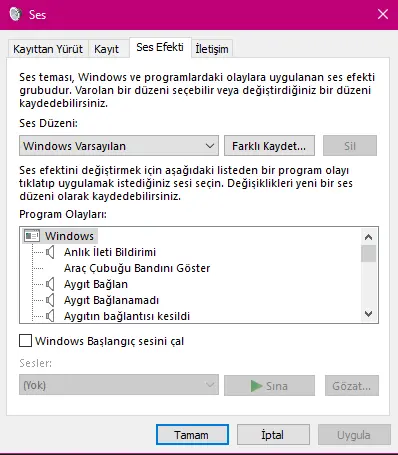Click the event list scroll down arrow
The width and height of the screenshot is (398, 455).
click(x=368, y=313)
